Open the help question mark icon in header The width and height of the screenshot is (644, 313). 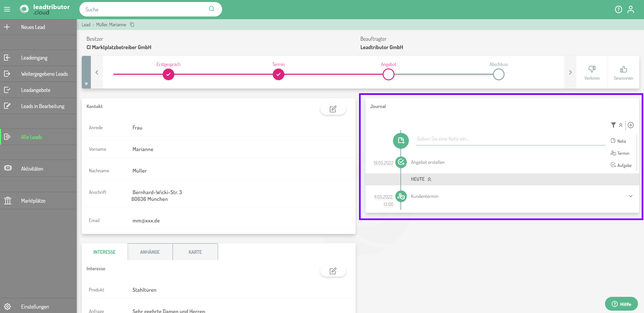618,9
